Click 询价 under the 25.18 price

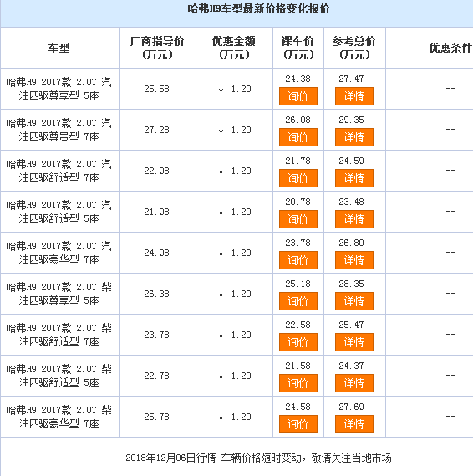click(298, 301)
